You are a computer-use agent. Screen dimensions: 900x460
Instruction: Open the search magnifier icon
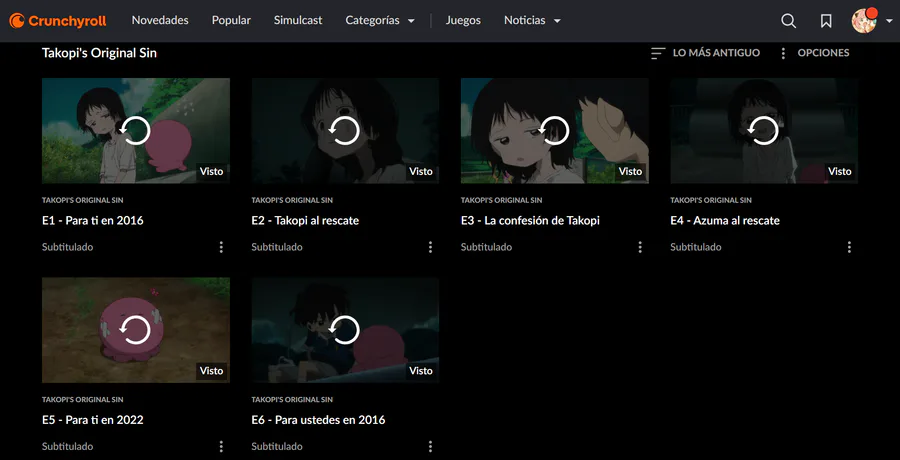pos(789,21)
